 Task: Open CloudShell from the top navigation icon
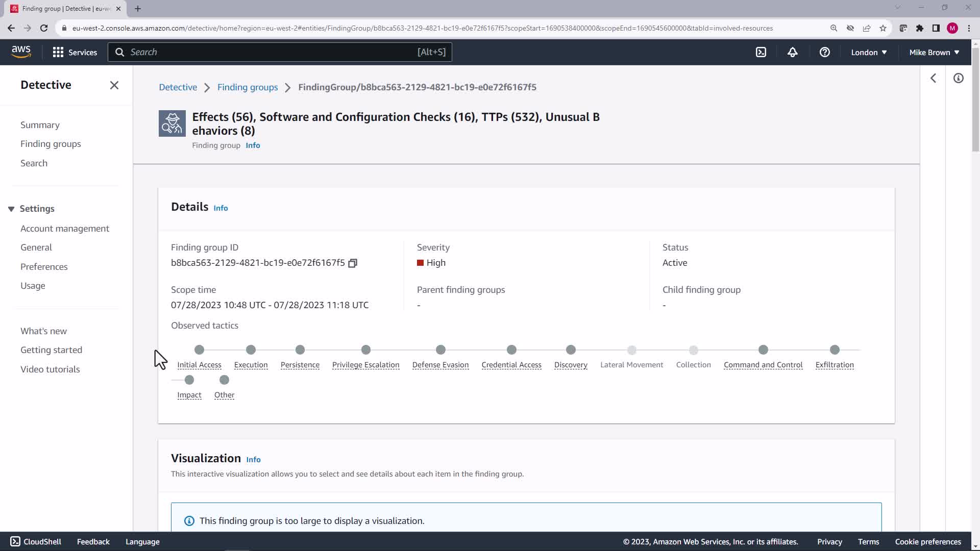coord(761,52)
